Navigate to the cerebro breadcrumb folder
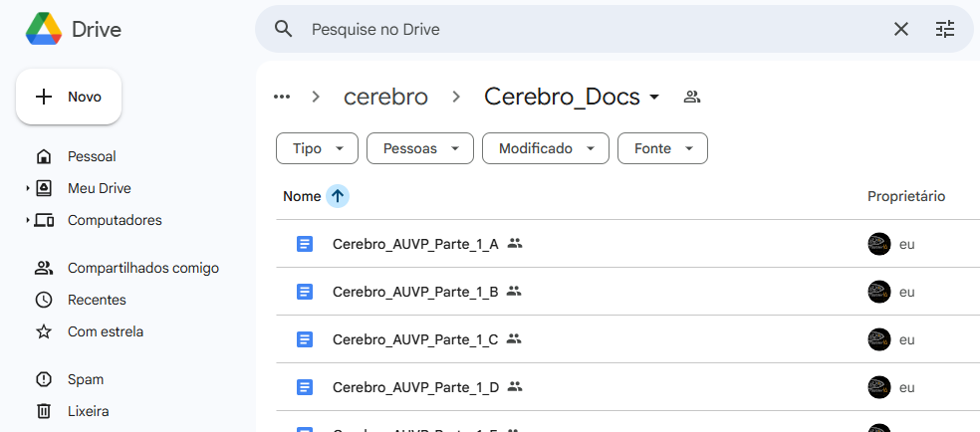This screenshot has width=980, height=432. pyautogui.click(x=385, y=97)
